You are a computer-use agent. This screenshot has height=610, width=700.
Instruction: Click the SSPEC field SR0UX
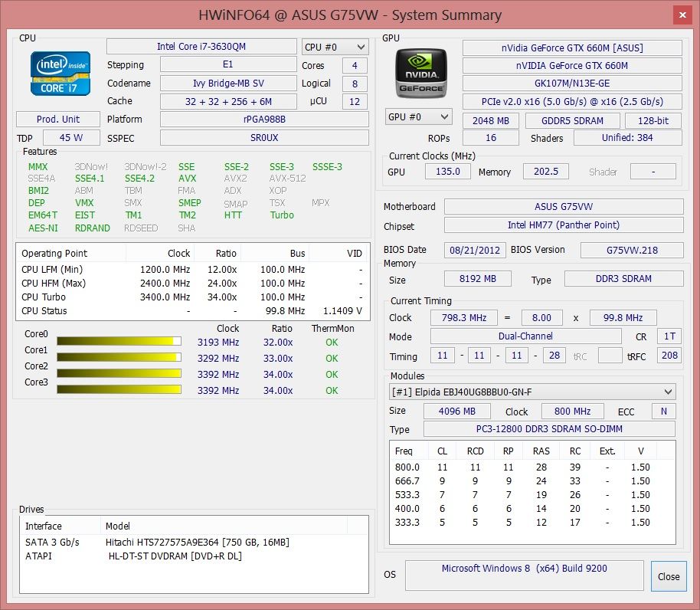(x=264, y=137)
